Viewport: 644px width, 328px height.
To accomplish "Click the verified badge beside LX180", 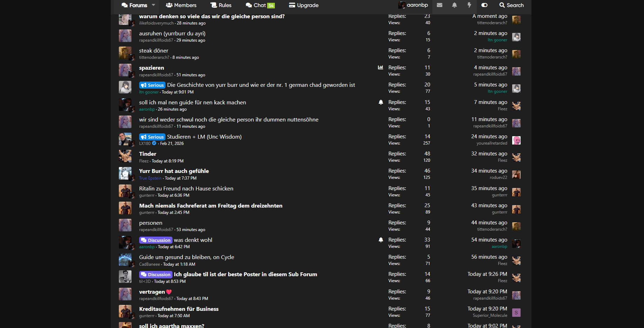I will [x=154, y=143].
